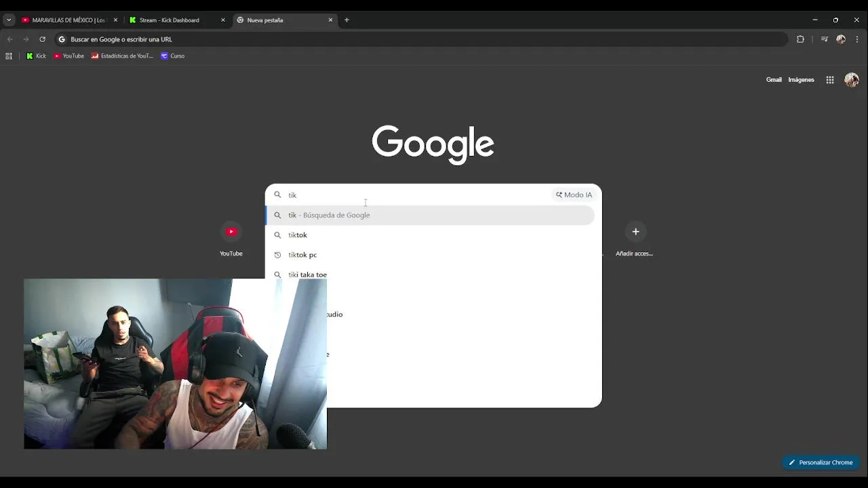
Task: Click the browser forward arrow
Action: click(x=26, y=39)
